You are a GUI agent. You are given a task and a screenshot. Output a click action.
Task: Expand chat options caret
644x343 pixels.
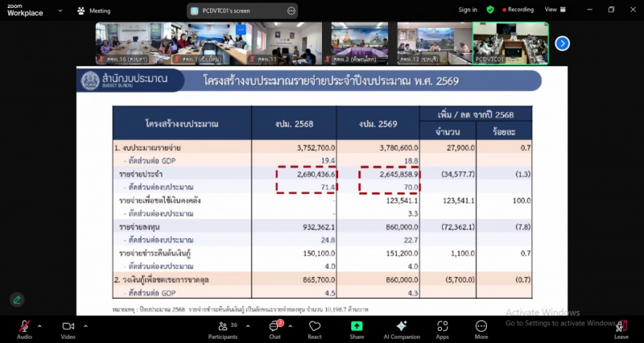(291, 326)
